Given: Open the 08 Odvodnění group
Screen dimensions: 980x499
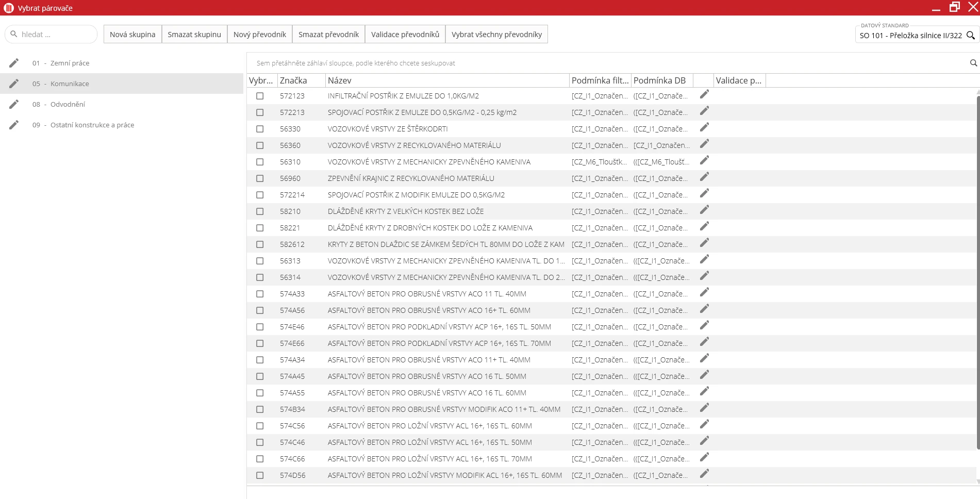Looking at the screenshot, I should [x=68, y=104].
